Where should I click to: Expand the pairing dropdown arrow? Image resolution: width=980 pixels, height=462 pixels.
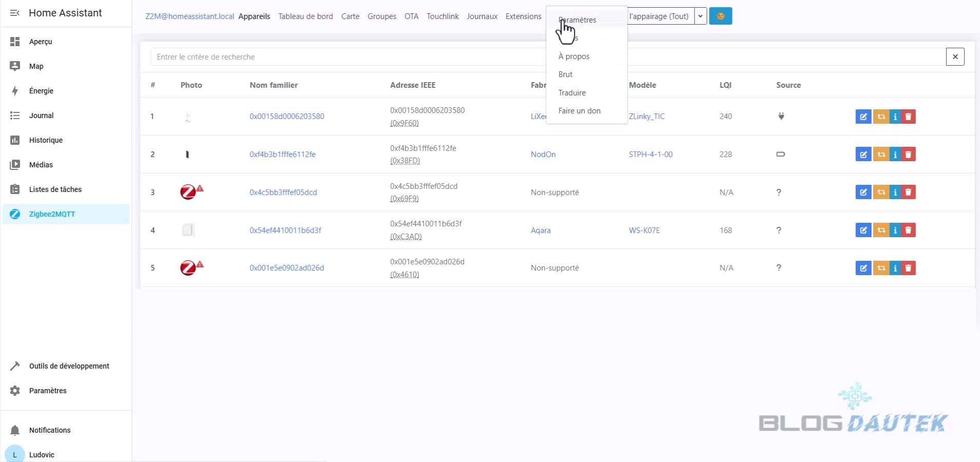(700, 16)
